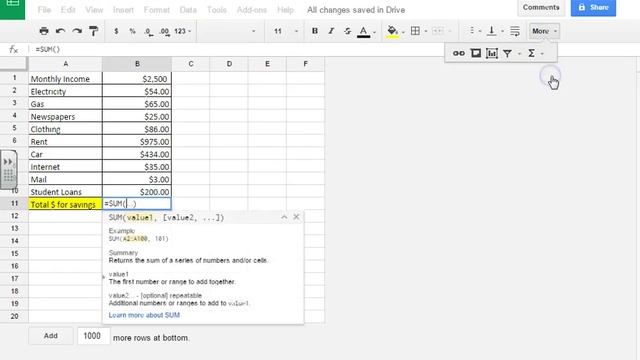The image size is (640, 360).
Task: Open vertical align options
Action: [492, 31]
